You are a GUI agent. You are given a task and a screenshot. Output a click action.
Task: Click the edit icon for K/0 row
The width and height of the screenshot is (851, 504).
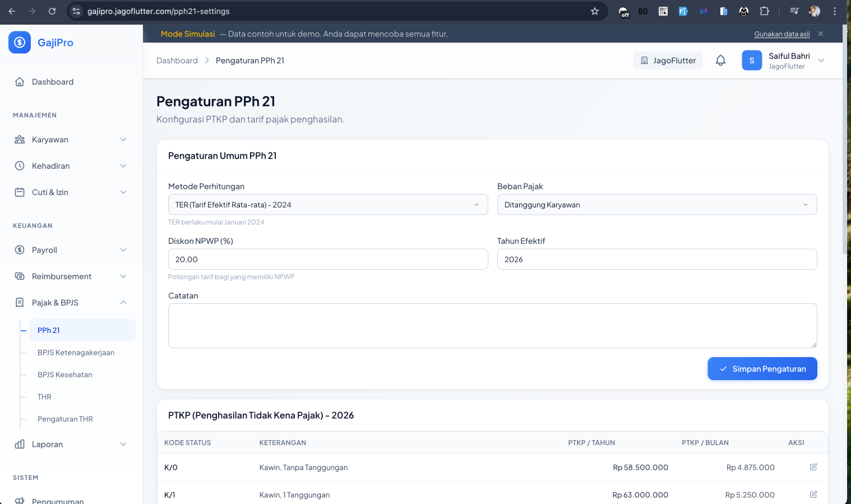click(x=813, y=467)
